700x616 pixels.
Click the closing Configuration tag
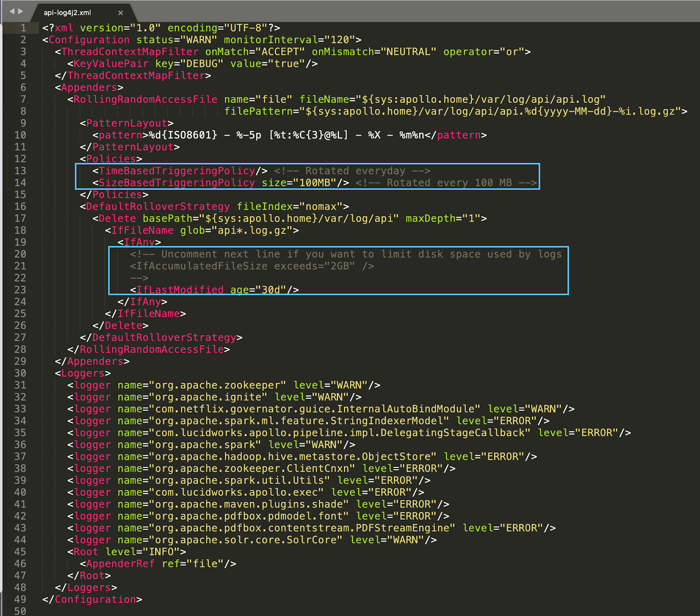point(92,599)
